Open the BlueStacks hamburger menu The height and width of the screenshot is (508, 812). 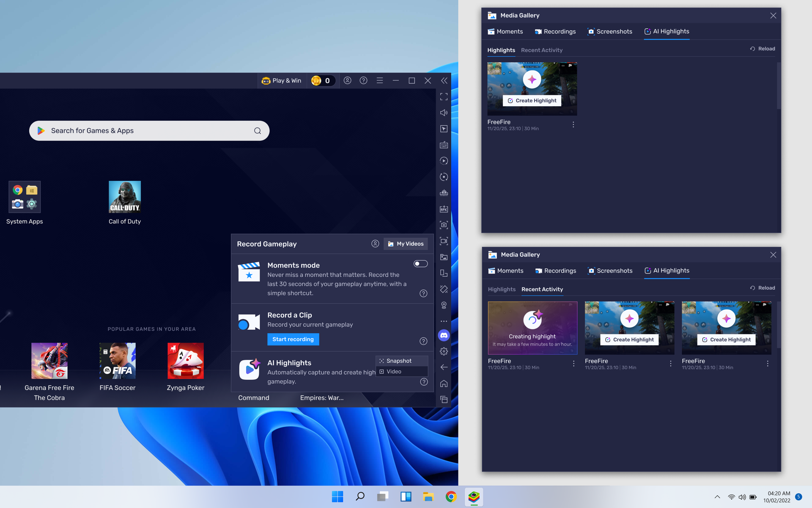point(380,80)
